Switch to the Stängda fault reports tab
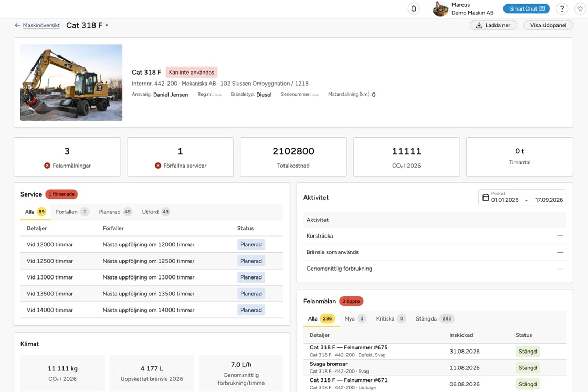This screenshot has width=588, height=392. tap(435, 319)
